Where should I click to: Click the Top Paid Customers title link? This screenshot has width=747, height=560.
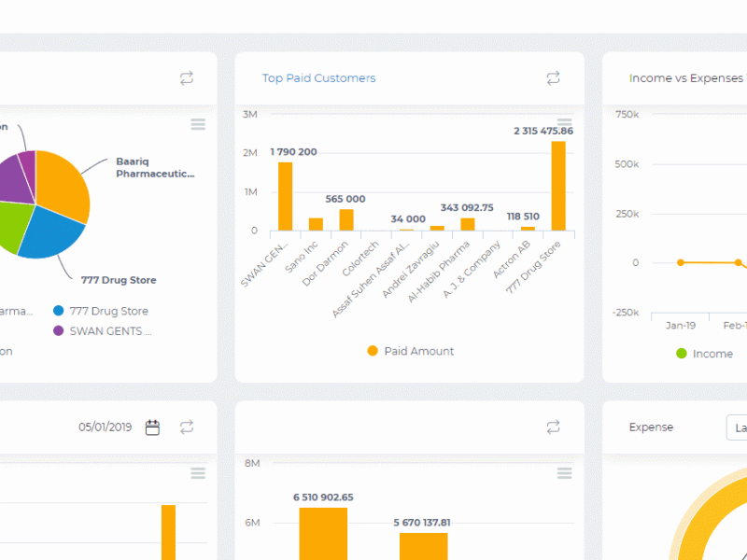tap(318, 78)
